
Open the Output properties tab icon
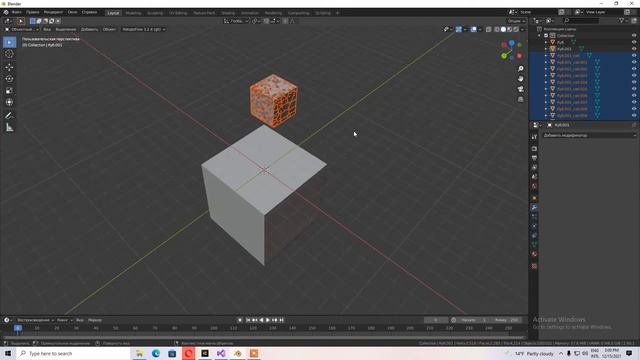(x=534, y=158)
